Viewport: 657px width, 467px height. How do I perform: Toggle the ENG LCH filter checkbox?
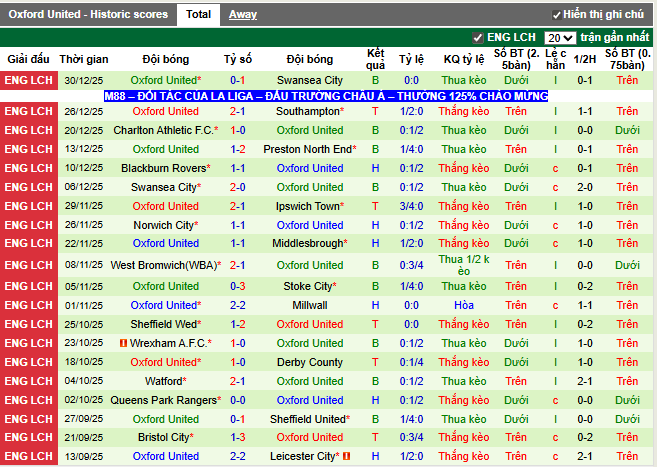(x=478, y=38)
